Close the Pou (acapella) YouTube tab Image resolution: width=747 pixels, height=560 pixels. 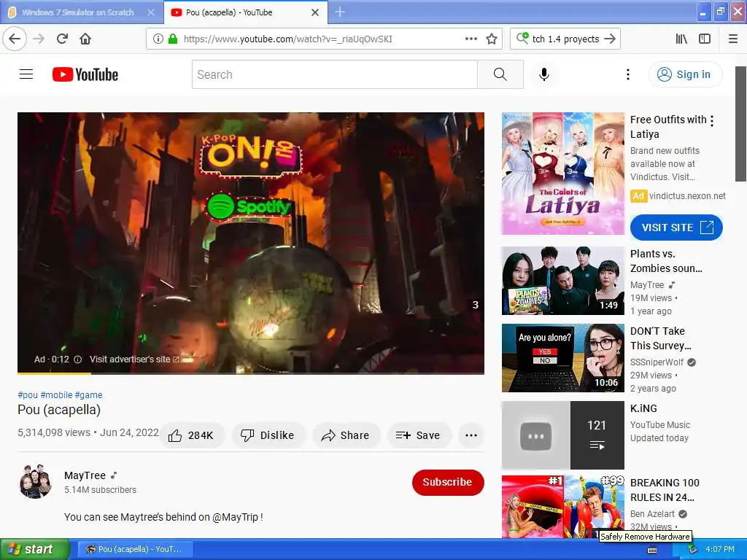pos(315,12)
